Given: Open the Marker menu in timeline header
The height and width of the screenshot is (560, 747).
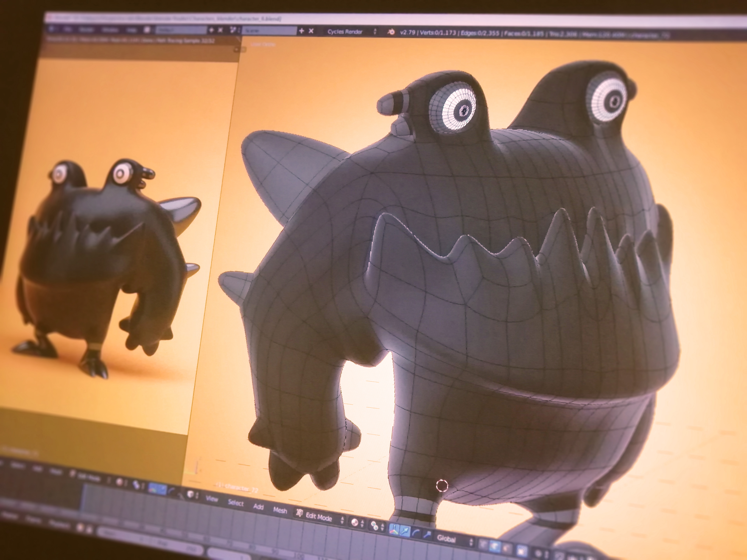Looking at the screenshot, I should click(10, 515).
